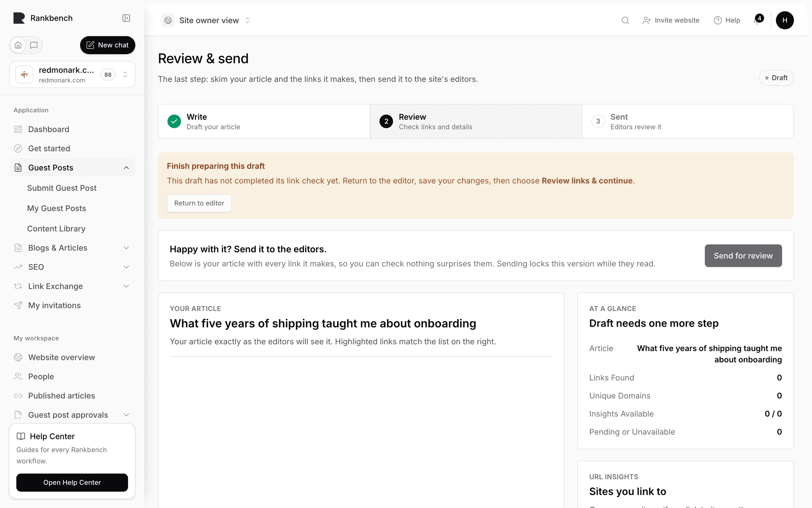The height and width of the screenshot is (508, 812).
Task: Expand the SEO section
Action: [72, 267]
